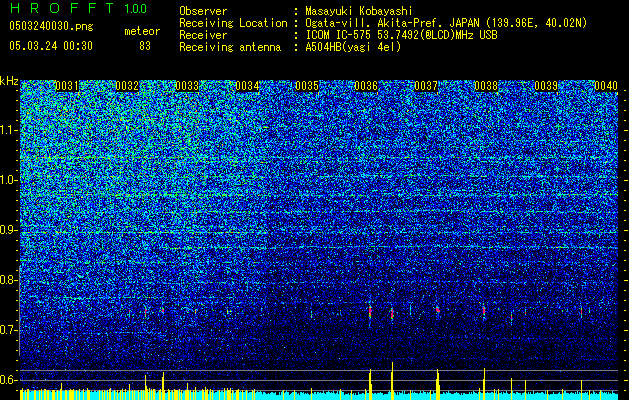Viewport: 629px width, 400px height.
Task: Select the meteor count value 83
Action: point(145,46)
